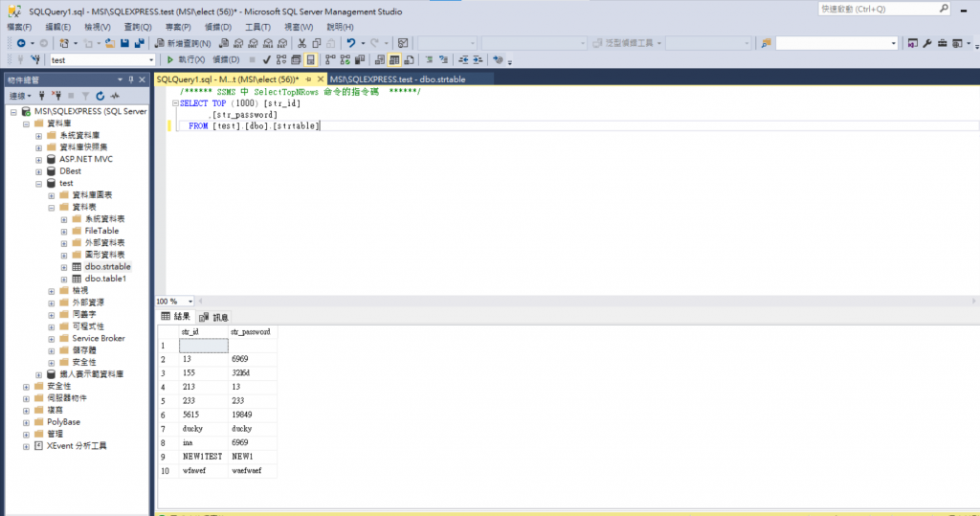Click the Change Connection icon beside database box

[x=35, y=60]
